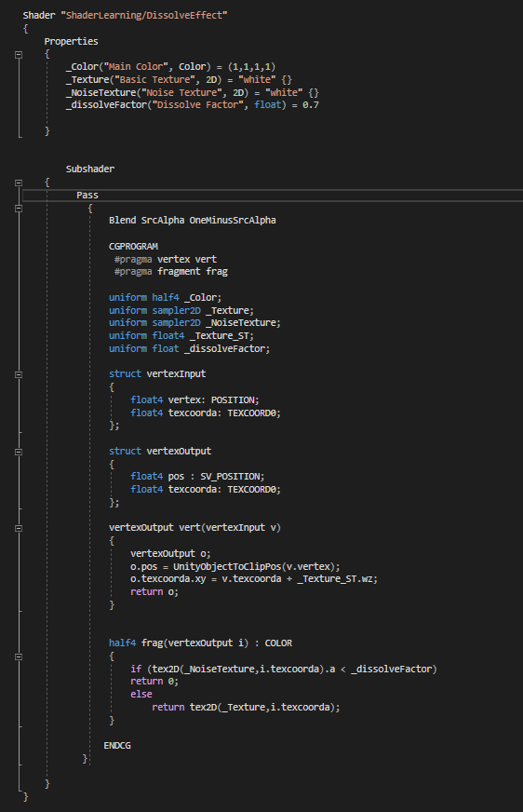Click the #pragma fragment frag line
The height and width of the screenshot is (812, 523).
[x=170, y=271]
